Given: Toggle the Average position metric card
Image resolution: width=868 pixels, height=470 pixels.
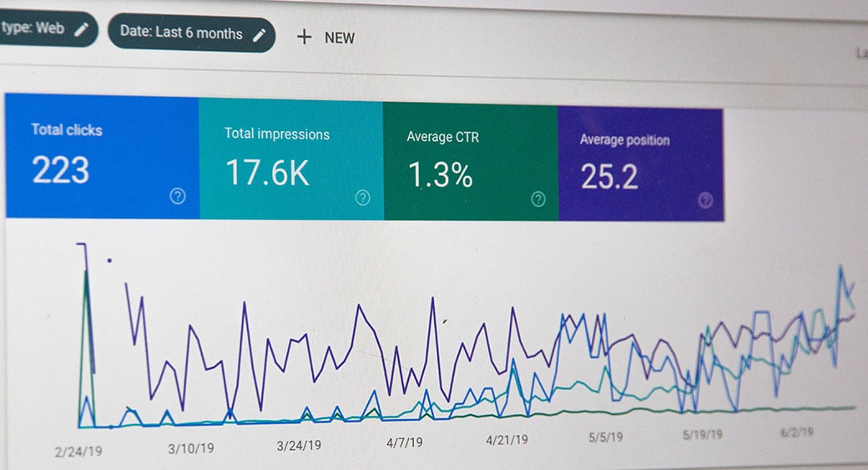Looking at the screenshot, I should pyautogui.click(x=639, y=163).
